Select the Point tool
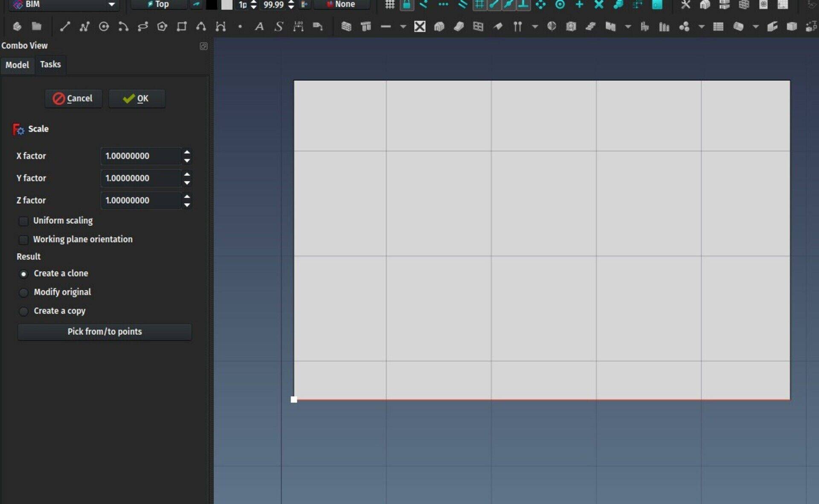819x504 pixels. [x=240, y=26]
